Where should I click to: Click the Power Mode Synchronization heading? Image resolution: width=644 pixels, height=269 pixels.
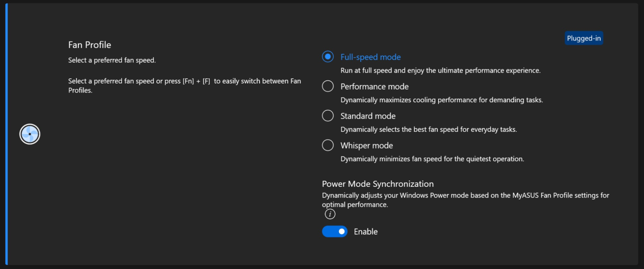[x=378, y=184]
